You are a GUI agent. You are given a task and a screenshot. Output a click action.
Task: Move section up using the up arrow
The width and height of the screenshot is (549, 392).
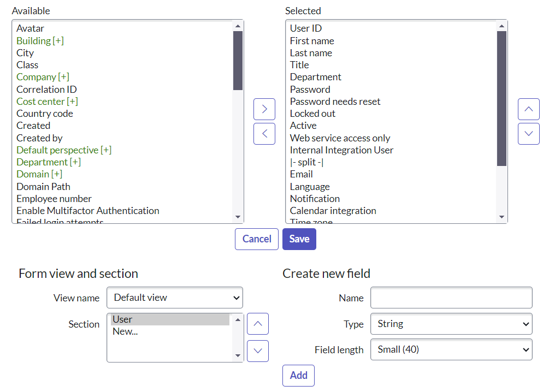coord(258,324)
